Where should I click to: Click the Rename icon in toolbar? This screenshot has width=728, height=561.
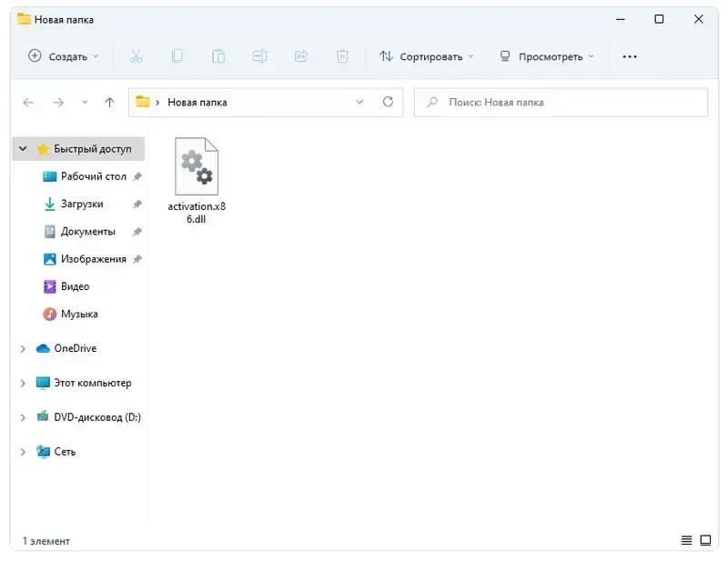[x=259, y=56]
